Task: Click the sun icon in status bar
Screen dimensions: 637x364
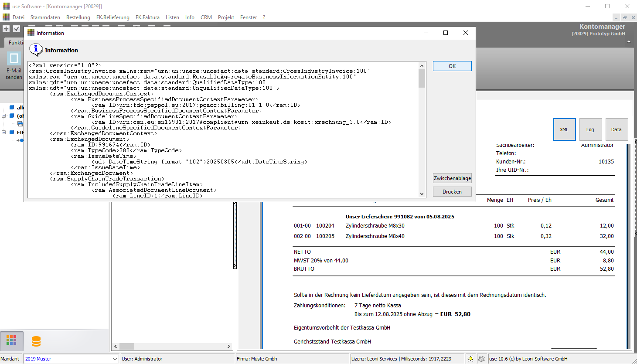Action: [x=470, y=359]
